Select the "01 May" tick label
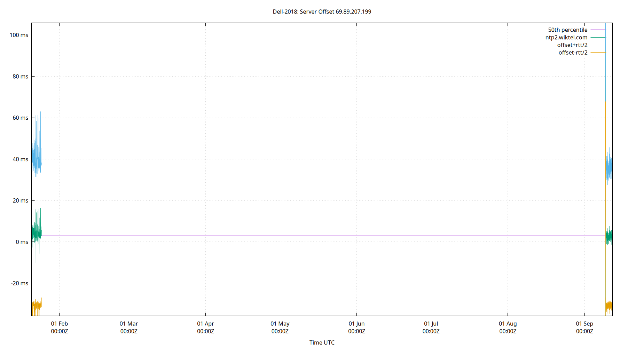The width and height of the screenshot is (644, 348). click(280, 324)
